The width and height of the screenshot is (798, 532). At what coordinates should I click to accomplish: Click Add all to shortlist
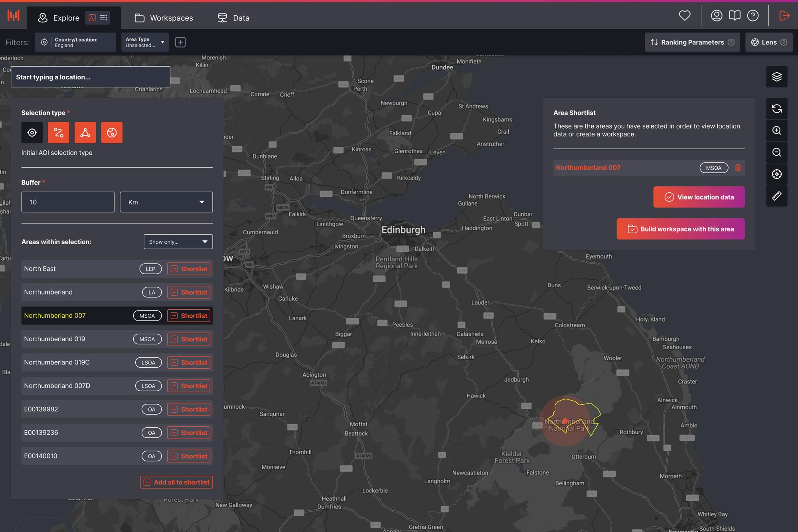click(x=176, y=482)
